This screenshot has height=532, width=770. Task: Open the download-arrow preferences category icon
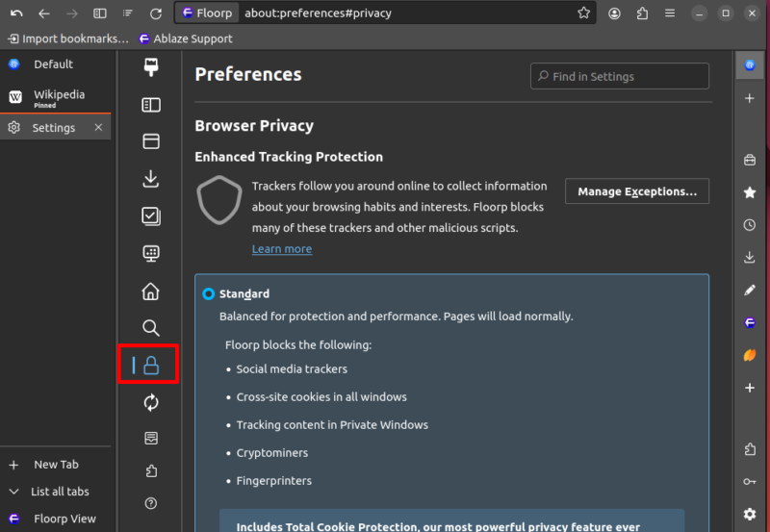151,179
